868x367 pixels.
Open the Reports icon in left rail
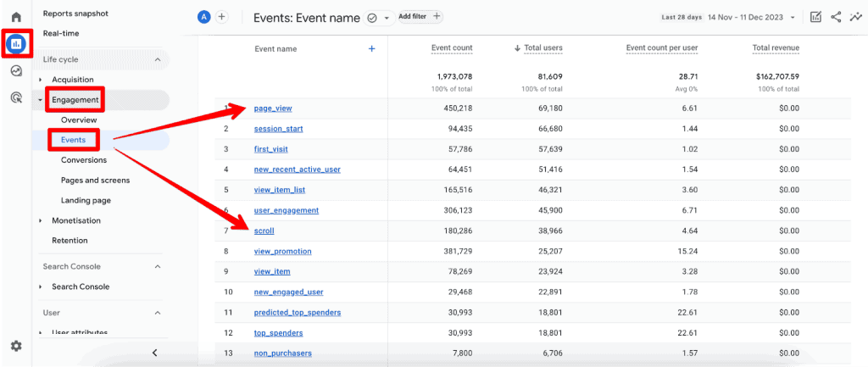pos(16,43)
